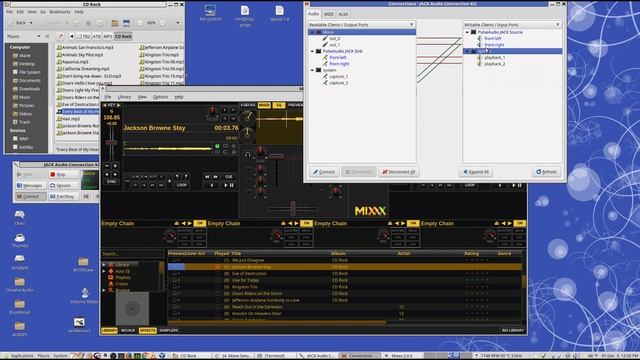Toggle third Empty Chain ON button
This screenshot has width=640, height=360.
(x=413, y=223)
